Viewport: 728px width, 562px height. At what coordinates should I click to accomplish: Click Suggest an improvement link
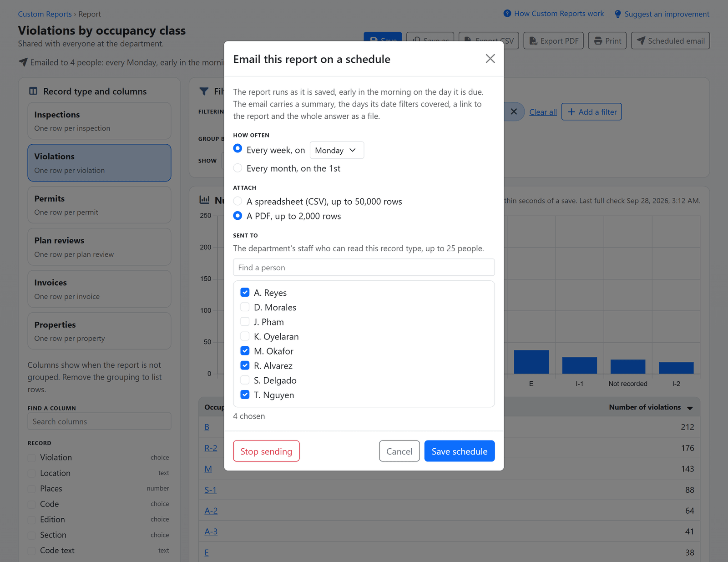click(662, 14)
